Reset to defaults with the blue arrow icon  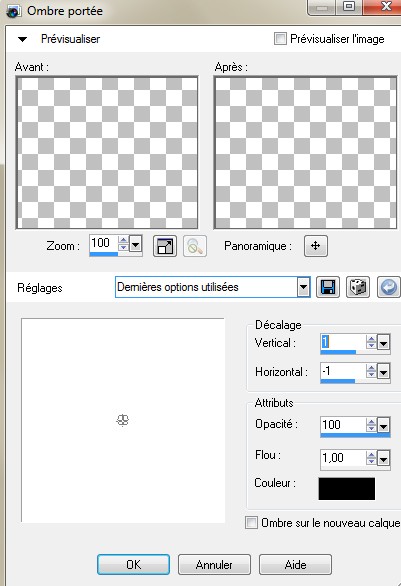(388, 287)
